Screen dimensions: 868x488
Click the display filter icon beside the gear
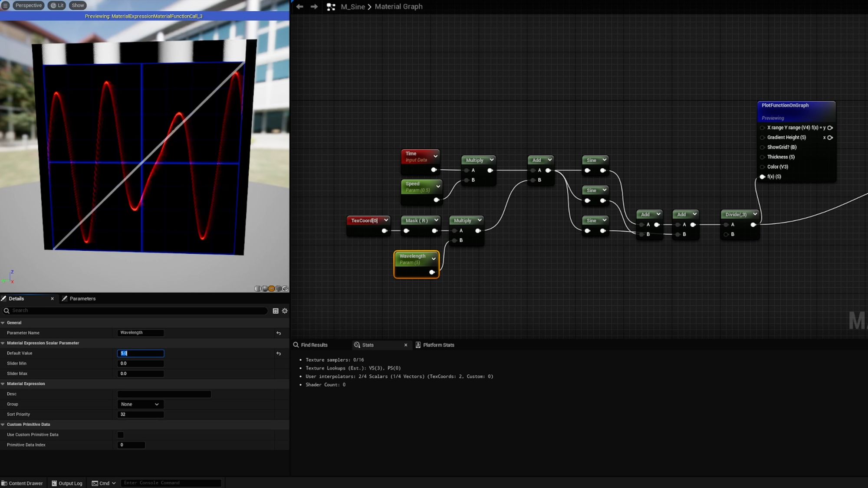click(x=275, y=311)
